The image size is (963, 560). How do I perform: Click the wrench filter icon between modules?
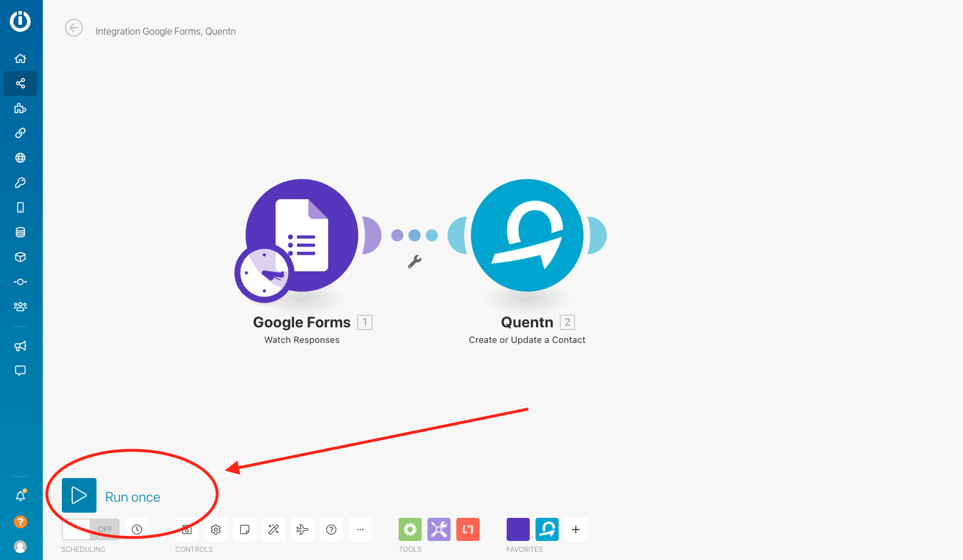[x=415, y=262]
